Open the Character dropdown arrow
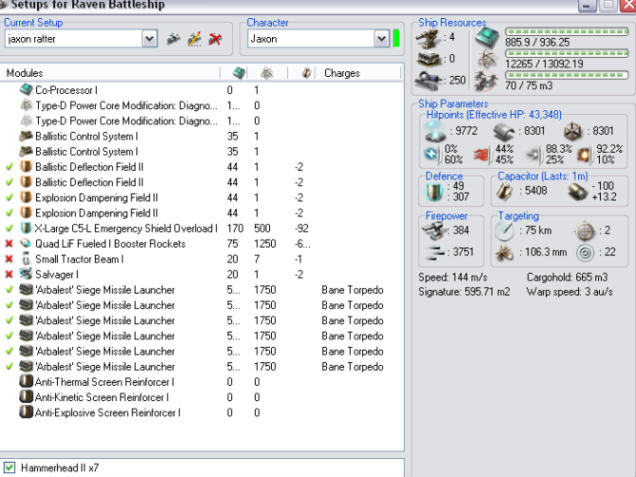The height and width of the screenshot is (477, 636). (382, 39)
